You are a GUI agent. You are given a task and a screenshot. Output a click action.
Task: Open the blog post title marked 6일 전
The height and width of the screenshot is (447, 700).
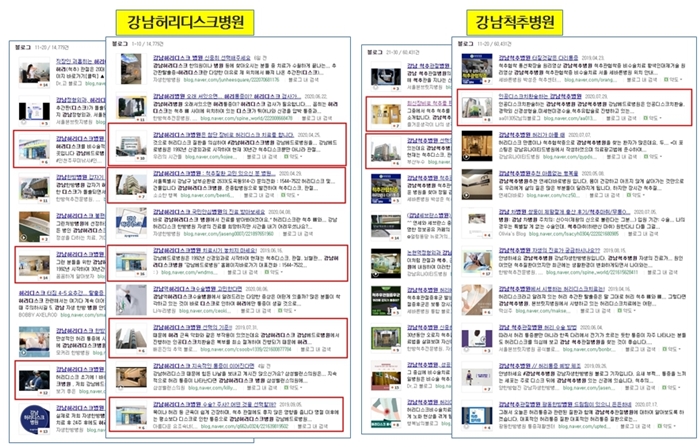[x=202, y=58]
